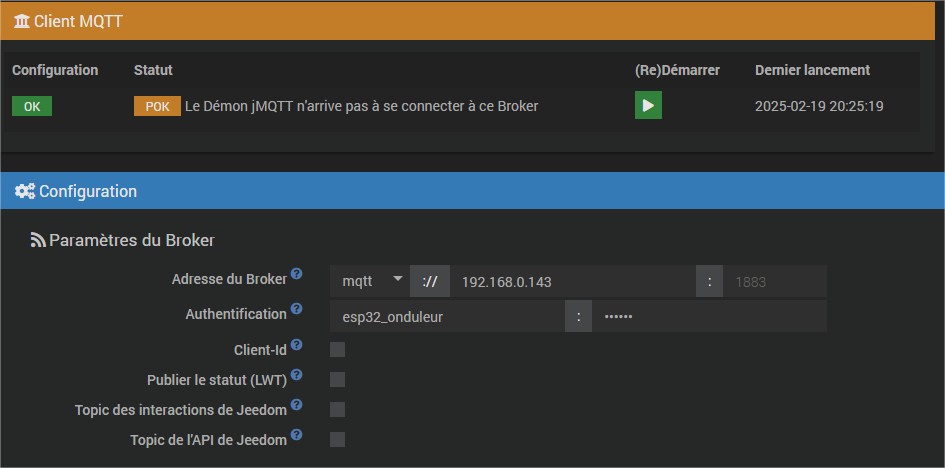
Task: Click help icon beside Client-Id label
Action: 296,346
